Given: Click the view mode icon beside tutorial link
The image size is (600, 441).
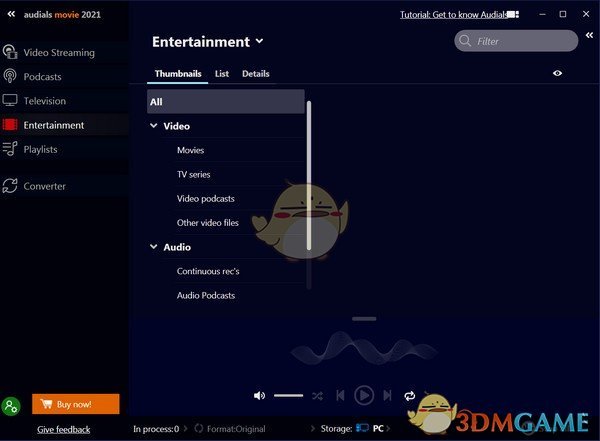Looking at the screenshot, I should (513, 15).
